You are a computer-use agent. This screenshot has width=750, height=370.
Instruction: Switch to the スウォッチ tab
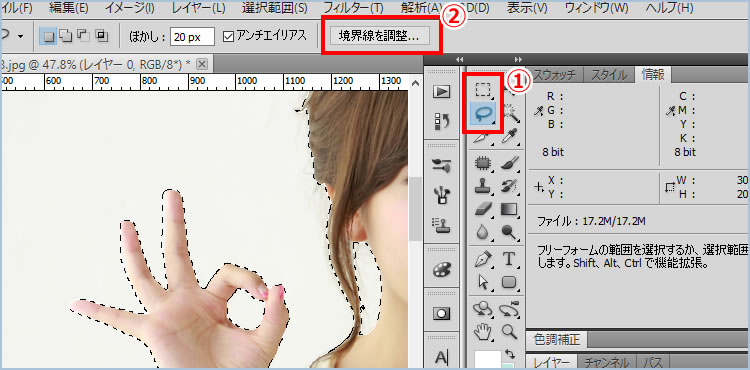pos(555,75)
